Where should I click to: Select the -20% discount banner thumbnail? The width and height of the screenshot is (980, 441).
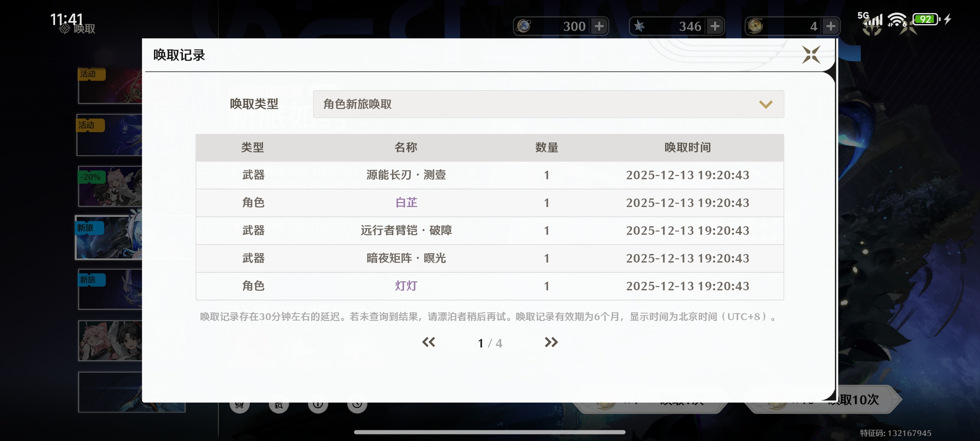[x=109, y=187]
